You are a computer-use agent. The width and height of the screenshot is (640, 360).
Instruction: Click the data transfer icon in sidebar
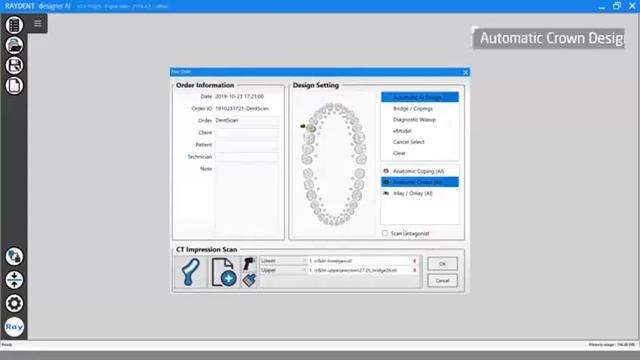click(x=14, y=256)
